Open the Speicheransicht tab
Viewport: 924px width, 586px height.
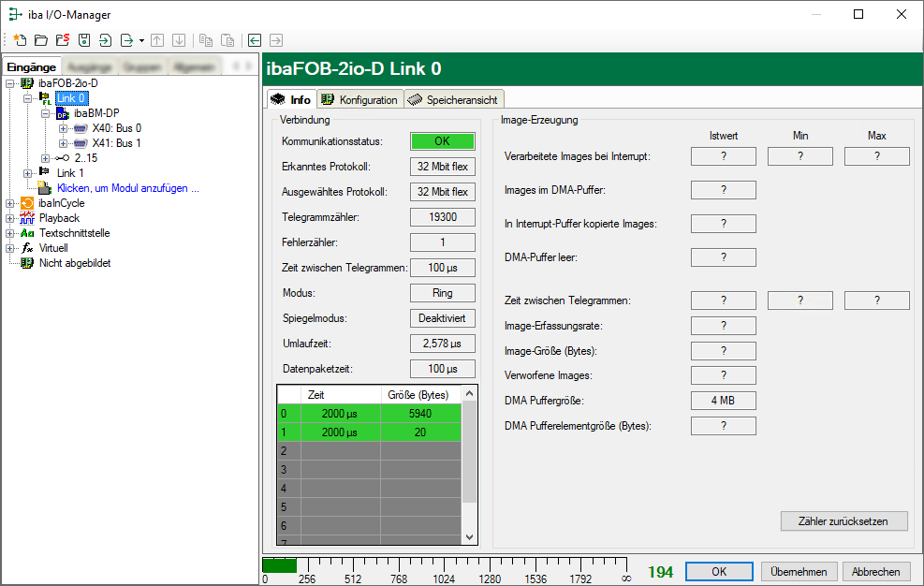click(455, 99)
